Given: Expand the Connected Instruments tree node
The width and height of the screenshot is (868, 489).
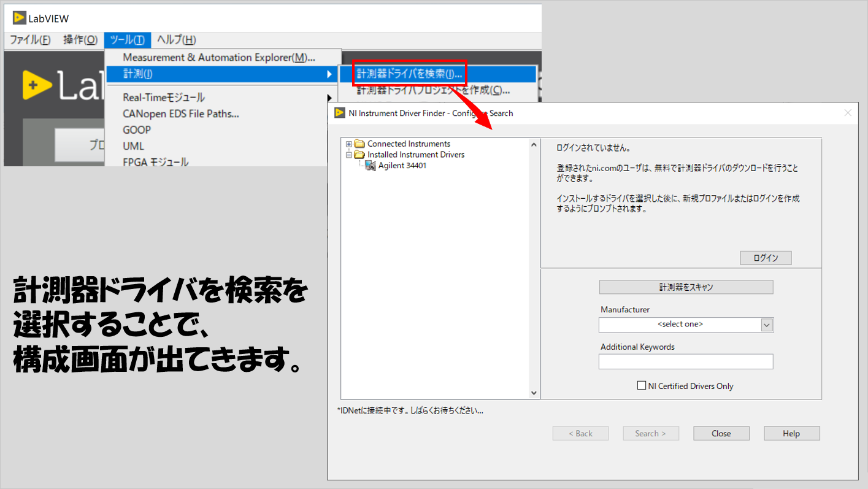Looking at the screenshot, I should [349, 144].
